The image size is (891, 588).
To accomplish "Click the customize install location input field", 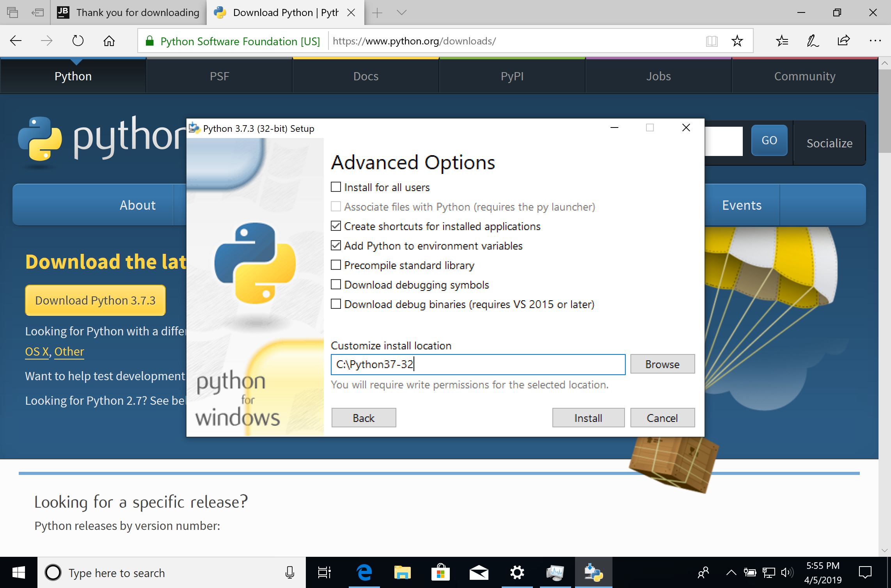I will pos(478,364).
